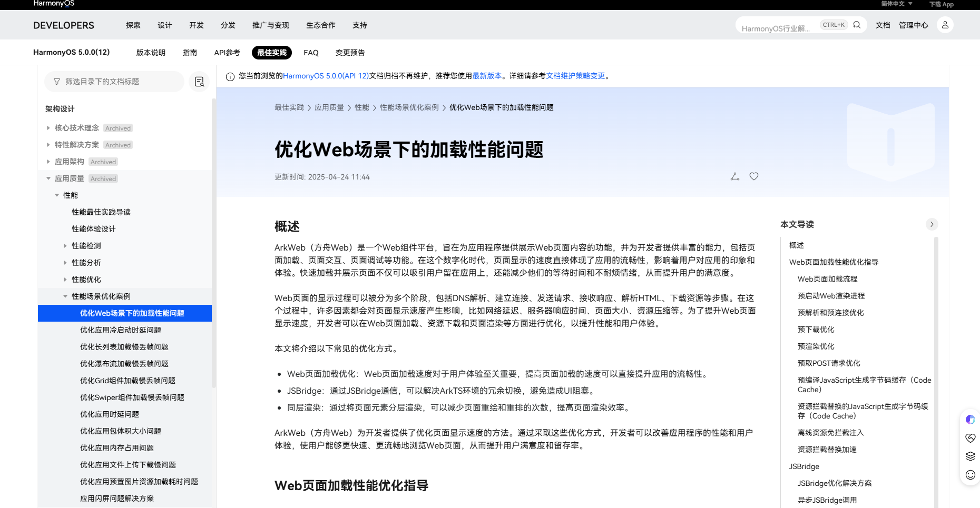Screen dimensions: 980x508
Task: Click the 最新版本 link in the notice
Action: tap(487, 76)
